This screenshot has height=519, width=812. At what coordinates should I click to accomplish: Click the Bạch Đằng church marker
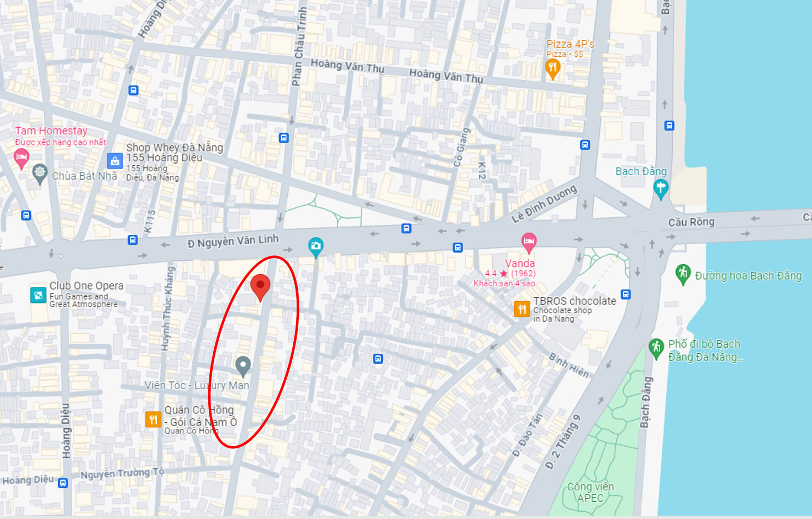pyautogui.click(x=661, y=188)
